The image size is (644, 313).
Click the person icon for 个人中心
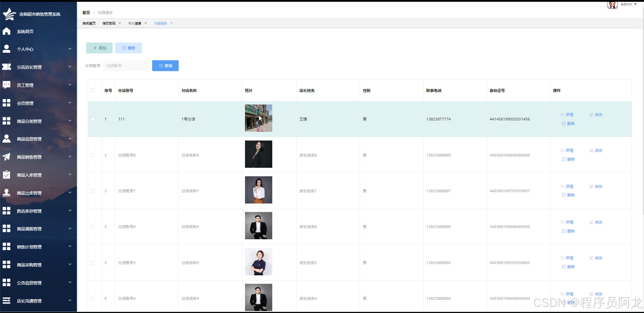[x=7, y=49]
